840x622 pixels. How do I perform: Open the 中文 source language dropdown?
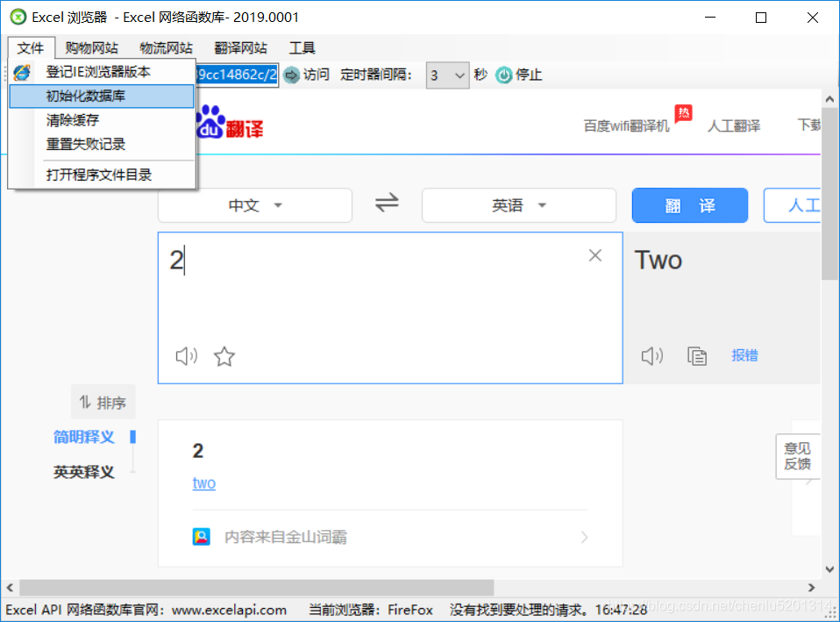[255, 205]
